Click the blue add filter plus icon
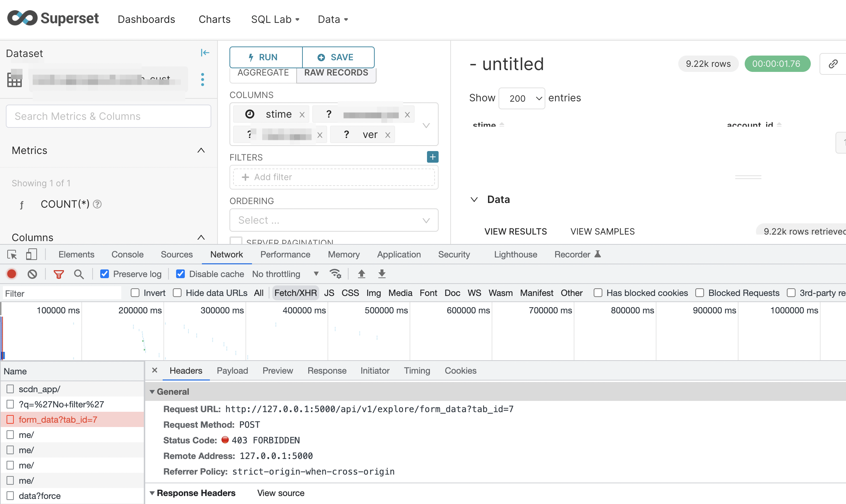 tap(432, 157)
